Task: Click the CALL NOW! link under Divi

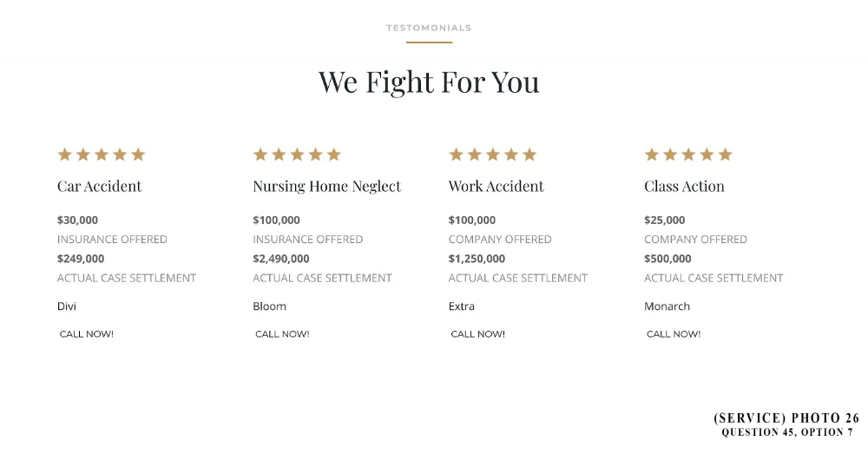Action: 86,334
